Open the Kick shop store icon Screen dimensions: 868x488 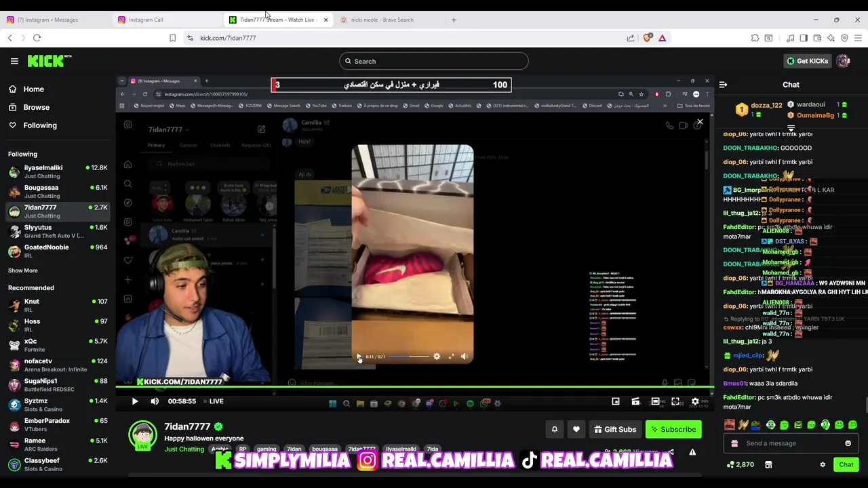click(x=768, y=465)
